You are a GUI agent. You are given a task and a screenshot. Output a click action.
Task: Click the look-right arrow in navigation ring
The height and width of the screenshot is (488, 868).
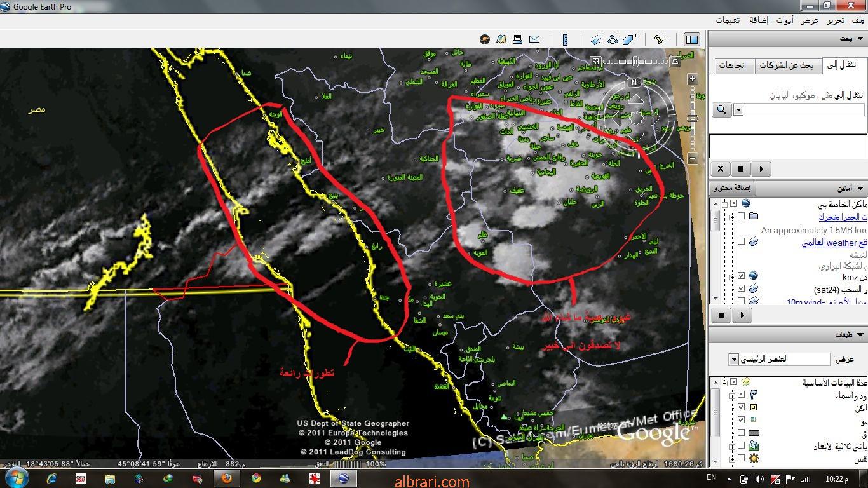click(x=655, y=118)
